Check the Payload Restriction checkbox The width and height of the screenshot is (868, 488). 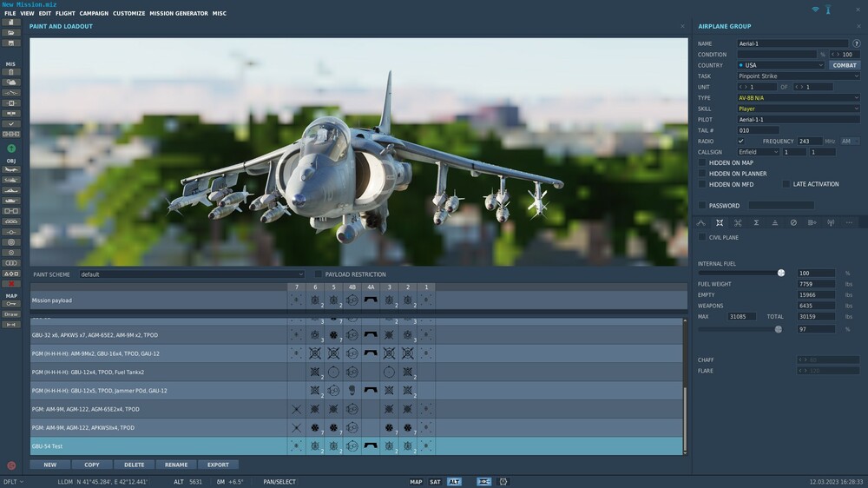click(x=318, y=274)
